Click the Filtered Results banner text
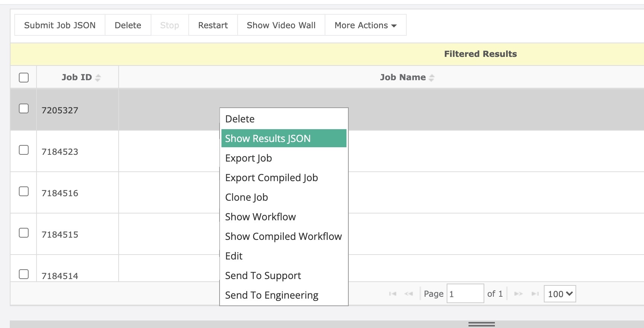This screenshot has height=328, width=644. coord(480,54)
